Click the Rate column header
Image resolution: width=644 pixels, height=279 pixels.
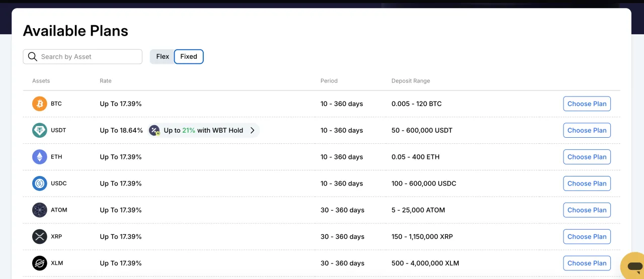click(106, 81)
